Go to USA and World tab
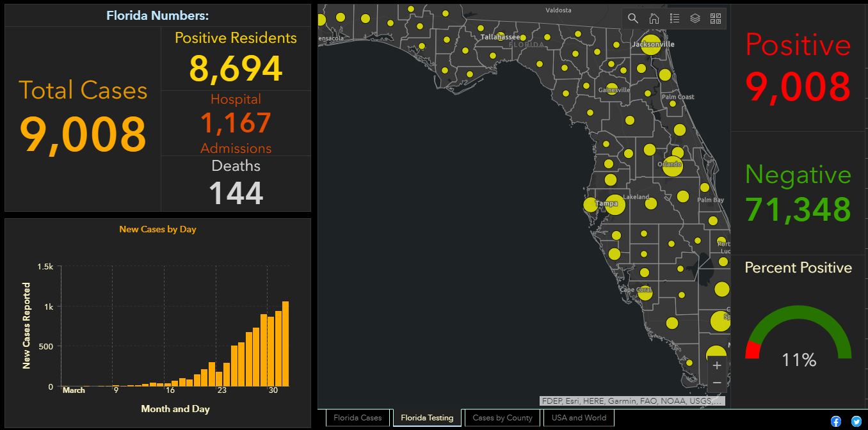 pyautogui.click(x=579, y=418)
